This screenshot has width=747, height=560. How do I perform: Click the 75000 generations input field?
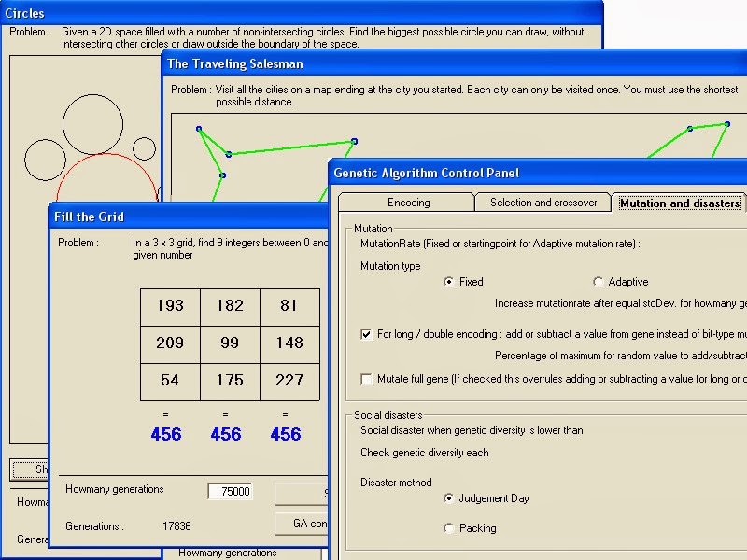(x=230, y=492)
